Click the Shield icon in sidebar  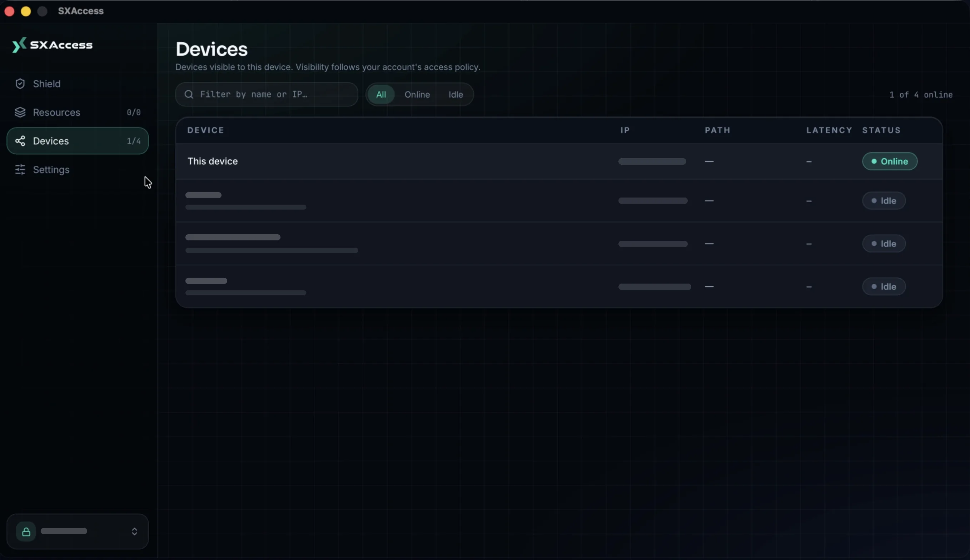click(x=20, y=84)
